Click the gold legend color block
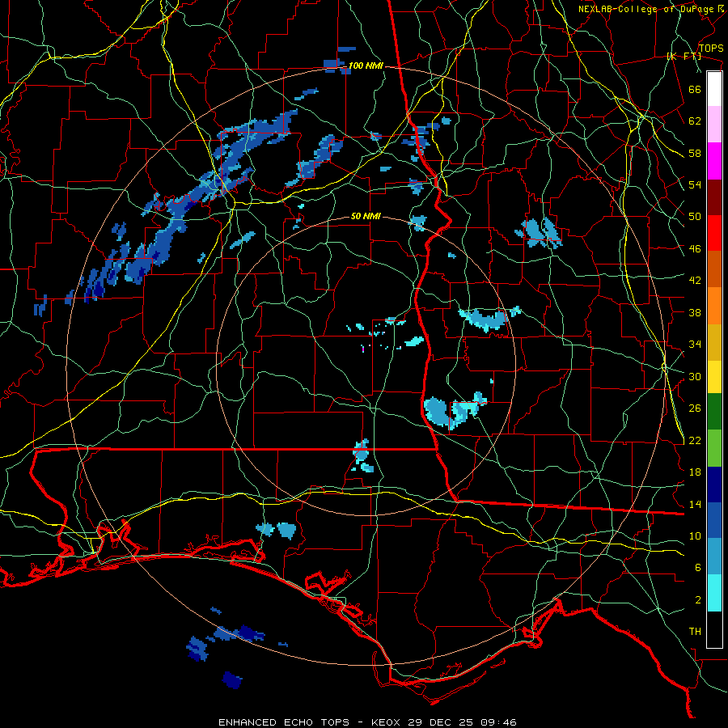The width and height of the screenshot is (728, 728). pyautogui.click(x=714, y=342)
